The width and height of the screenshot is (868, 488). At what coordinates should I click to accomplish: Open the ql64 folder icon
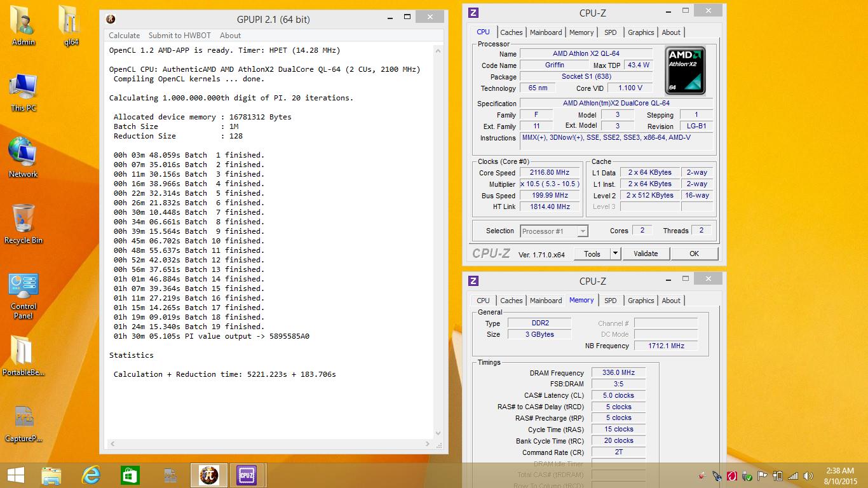(70, 25)
